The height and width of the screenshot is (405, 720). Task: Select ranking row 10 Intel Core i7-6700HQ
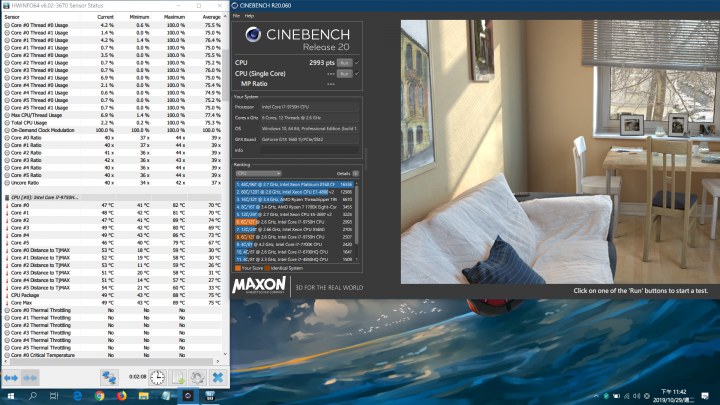click(294, 252)
